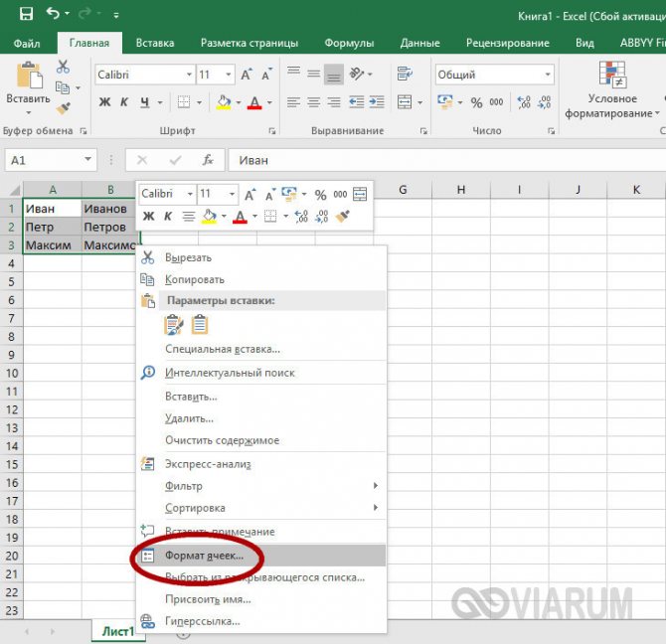Toggle ribbon wrap text icon
Viewport: 666px width, 644px height.
pos(405,74)
